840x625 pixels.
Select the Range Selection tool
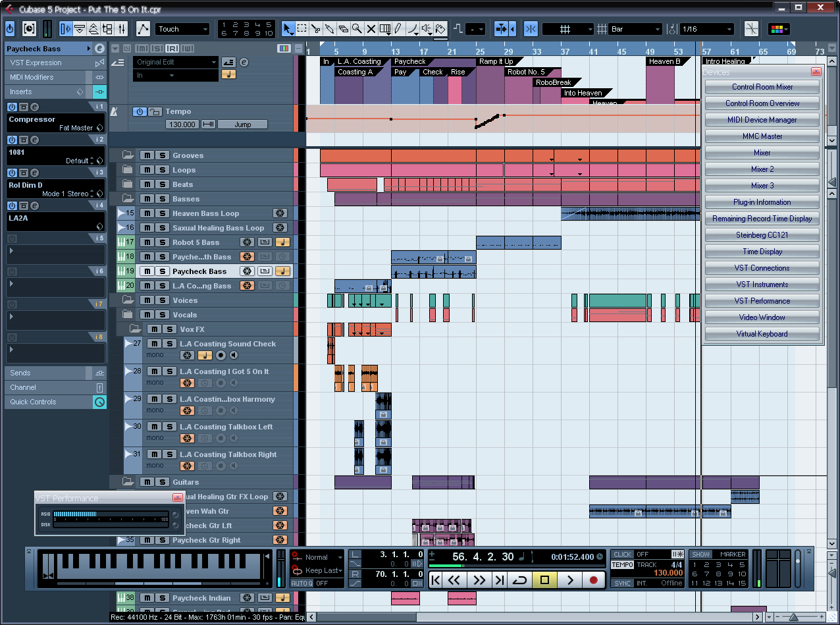point(302,29)
